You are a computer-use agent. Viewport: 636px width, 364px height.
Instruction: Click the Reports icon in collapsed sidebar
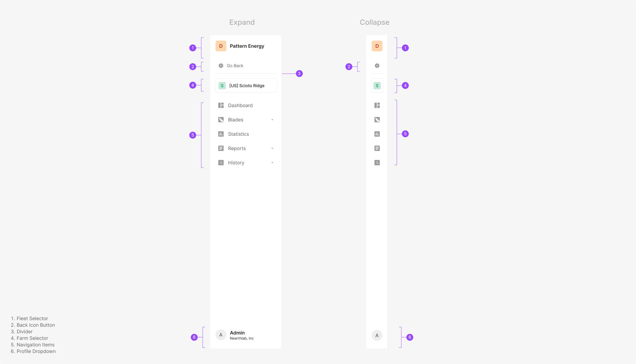pos(377,148)
